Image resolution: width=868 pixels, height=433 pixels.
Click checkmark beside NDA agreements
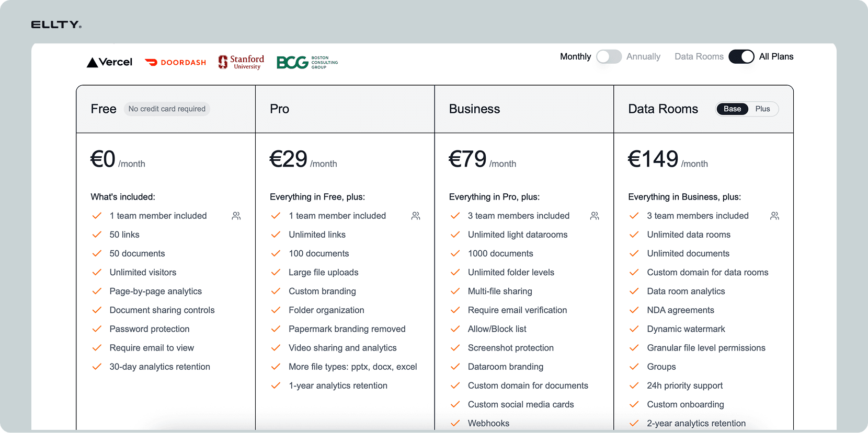click(634, 310)
